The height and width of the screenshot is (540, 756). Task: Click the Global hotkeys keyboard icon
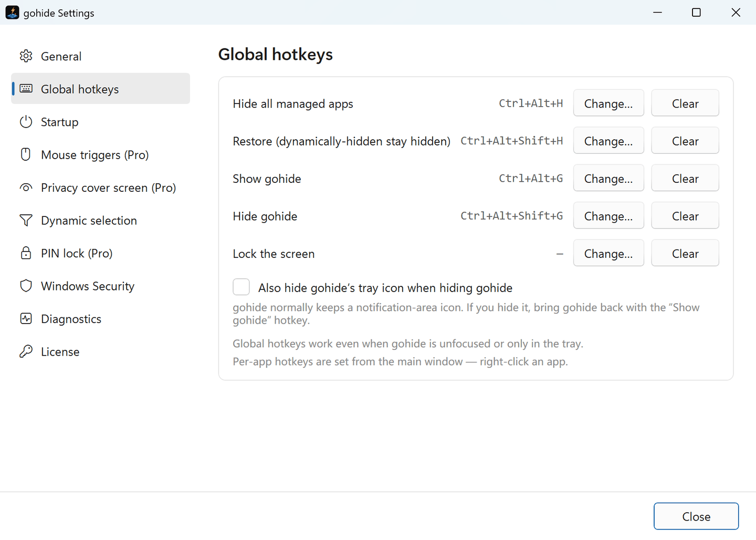[26, 88]
